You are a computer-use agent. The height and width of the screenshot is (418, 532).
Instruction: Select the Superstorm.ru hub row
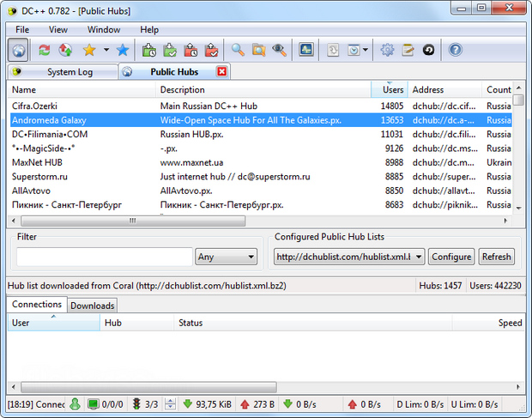(261, 177)
